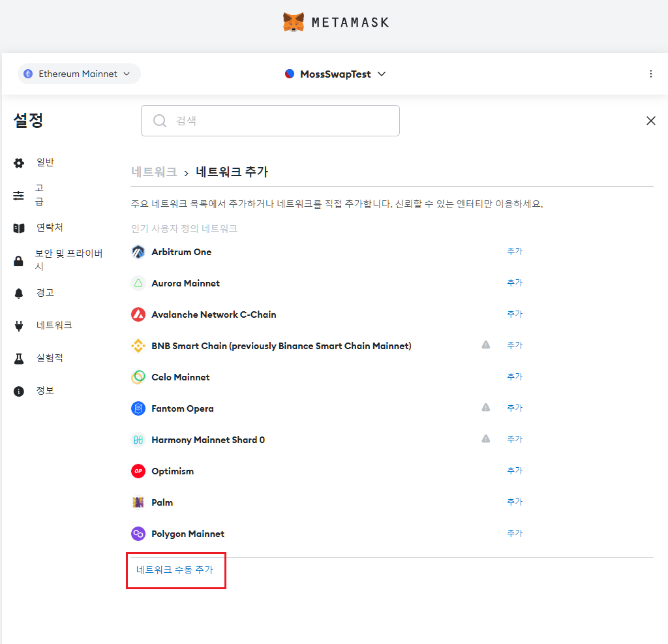The image size is (668, 644).
Task: Click the 설정 page title
Action: tap(28, 120)
